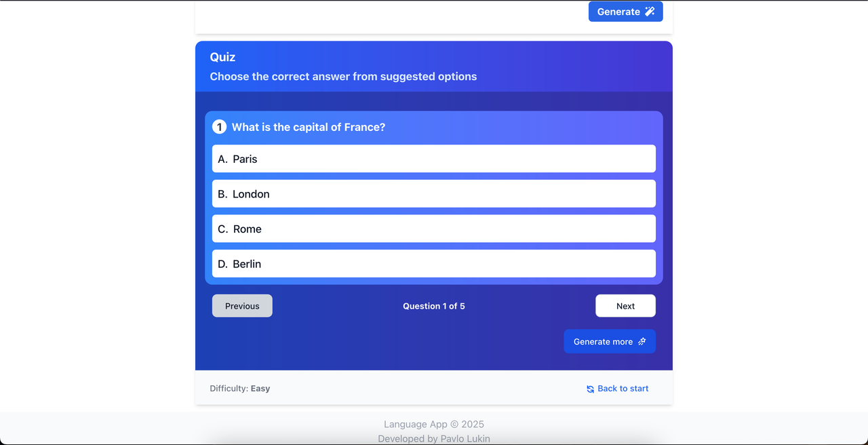Click the "Developed by Pavlo Lukin" footer text
The width and height of the screenshot is (868, 445).
(x=434, y=439)
